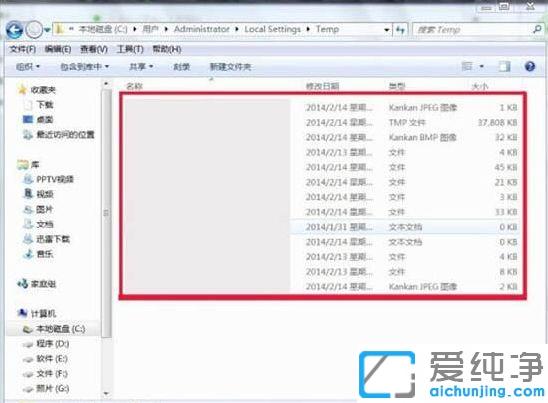Toggle the preview pane icon
The image size is (548, 403).
[x=504, y=66]
